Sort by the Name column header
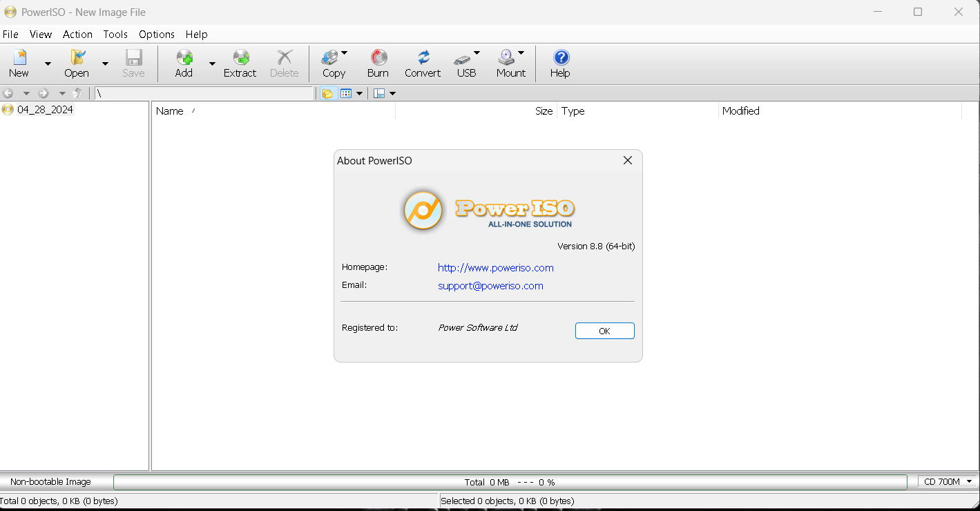Image resolution: width=980 pixels, height=511 pixels. (x=273, y=110)
